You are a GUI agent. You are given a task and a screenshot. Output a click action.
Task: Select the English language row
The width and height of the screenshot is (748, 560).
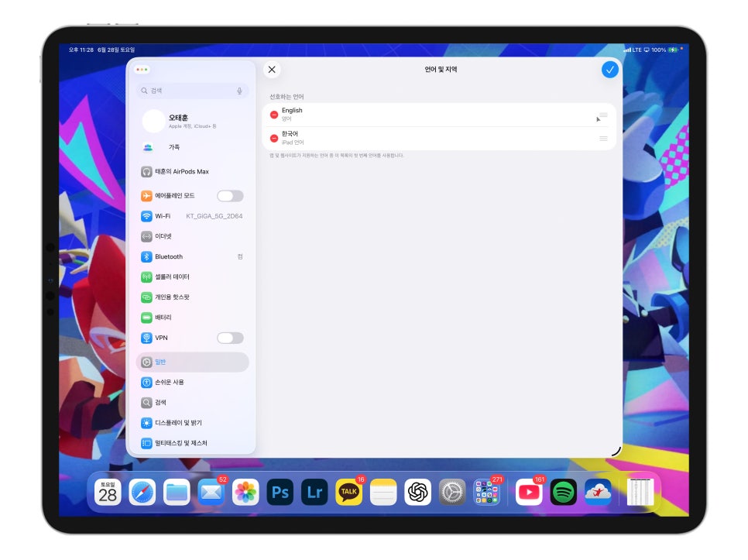click(439, 115)
